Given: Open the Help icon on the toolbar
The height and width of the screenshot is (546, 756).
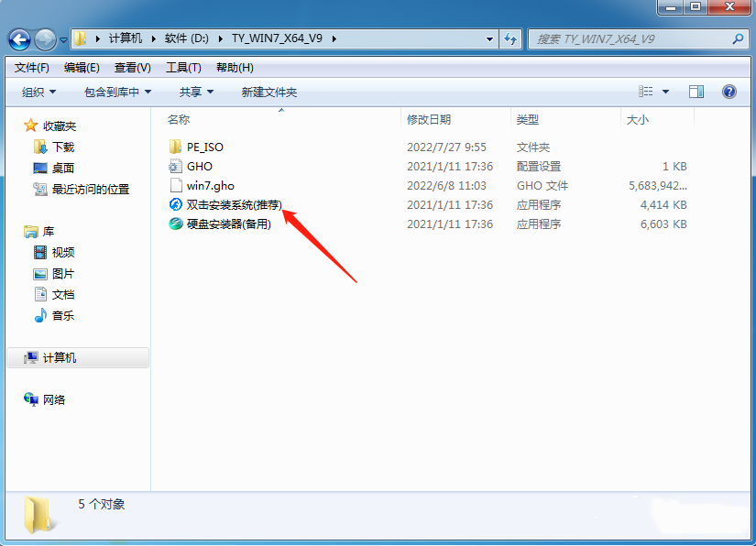Looking at the screenshot, I should 728,92.
